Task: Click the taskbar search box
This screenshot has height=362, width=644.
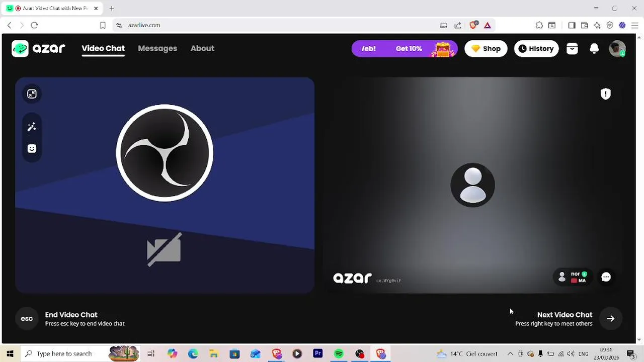Action: (82, 353)
